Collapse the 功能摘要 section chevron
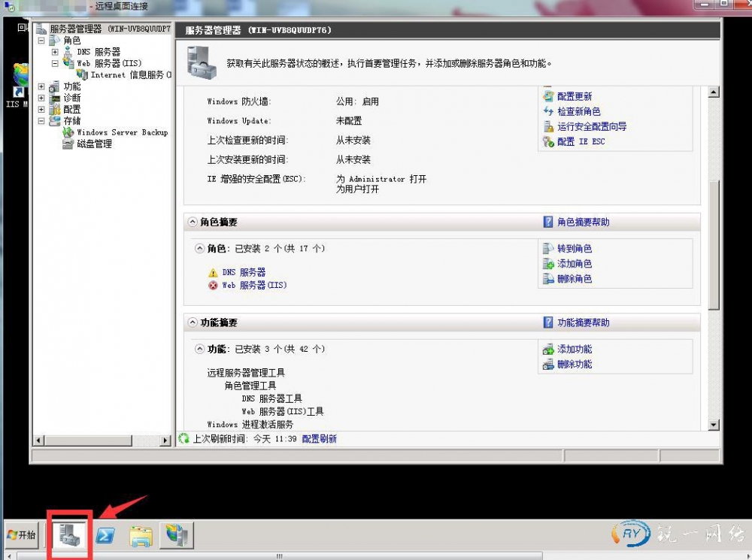This screenshot has width=752, height=560. [x=193, y=322]
